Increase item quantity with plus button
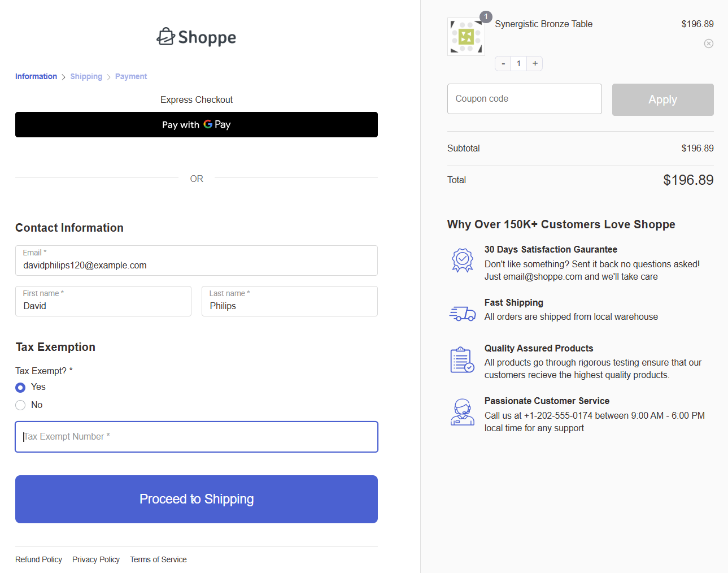This screenshot has height=573, width=728. point(534,63)
